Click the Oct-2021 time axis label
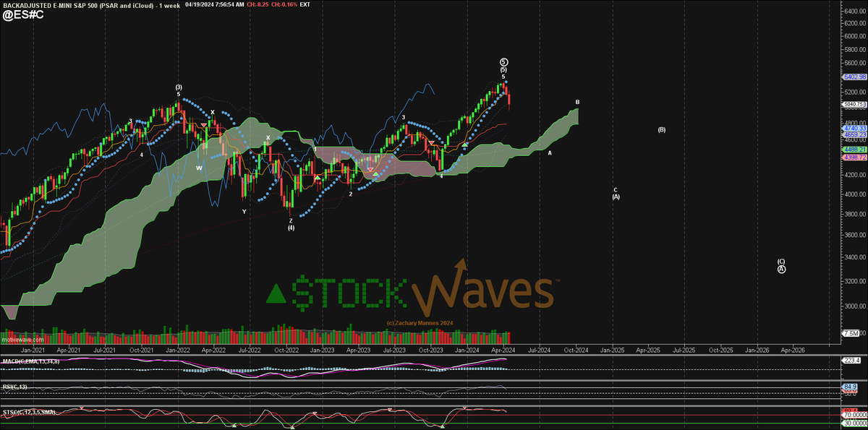868x430 pixels. pos(141,349)
